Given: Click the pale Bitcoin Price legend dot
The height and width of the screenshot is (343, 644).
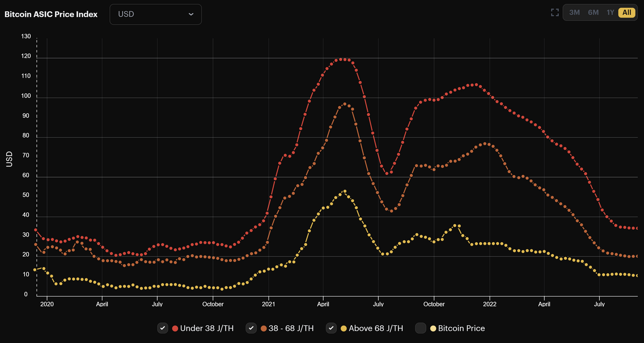Looking at the screenshot, I should coord(433,329).
